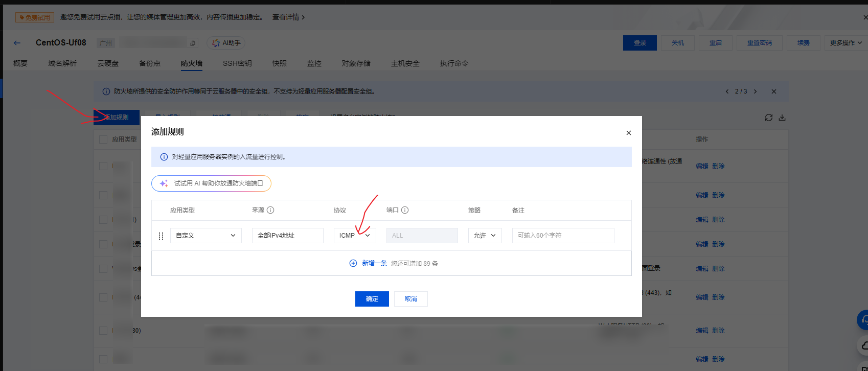This screenshot has width=868, height=371.
Task: Switch to the 监控 tab
Action: (x=314, y=63)
